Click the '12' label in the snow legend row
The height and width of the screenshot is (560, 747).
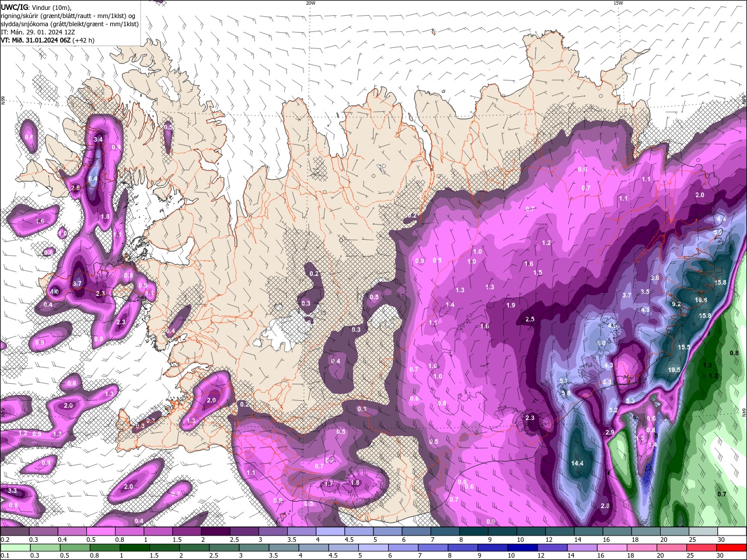point(549,540)
